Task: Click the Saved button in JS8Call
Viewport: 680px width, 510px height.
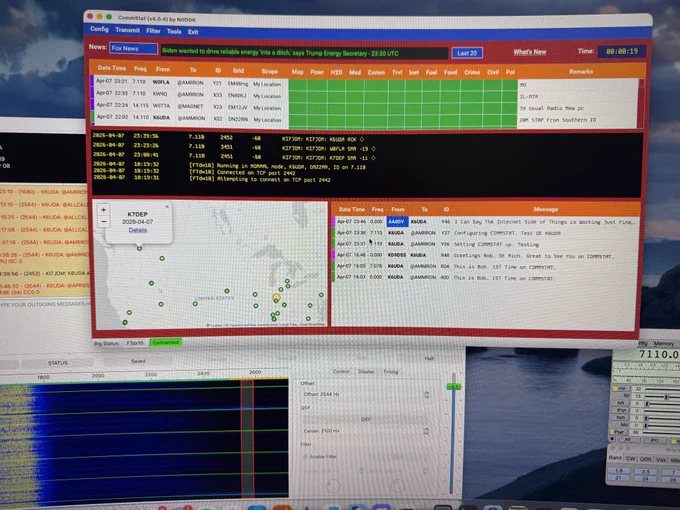Action: 138,361
